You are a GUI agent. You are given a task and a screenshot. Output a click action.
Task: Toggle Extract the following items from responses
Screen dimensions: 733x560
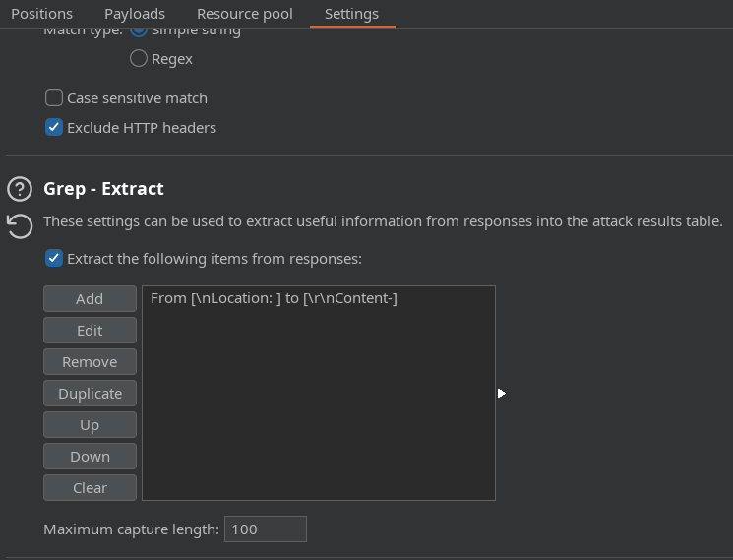(55, 259)
